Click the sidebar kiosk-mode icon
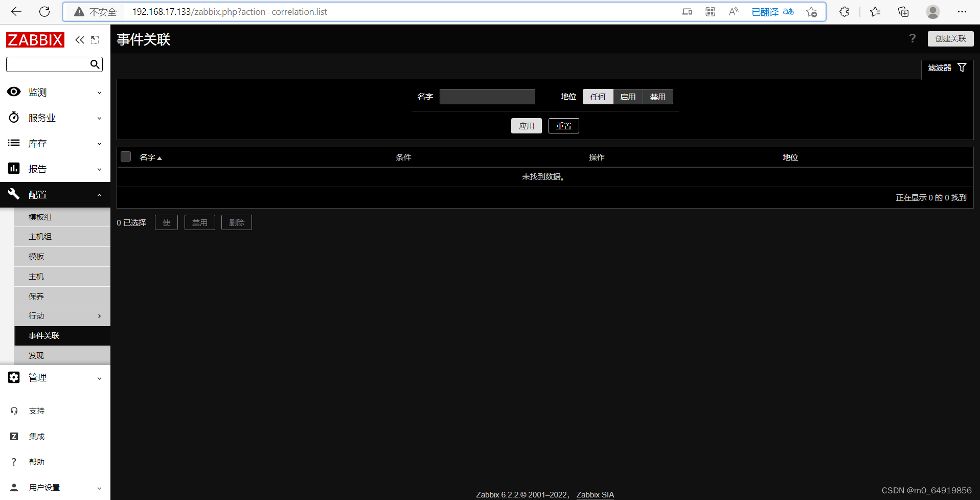 (95, 40)
